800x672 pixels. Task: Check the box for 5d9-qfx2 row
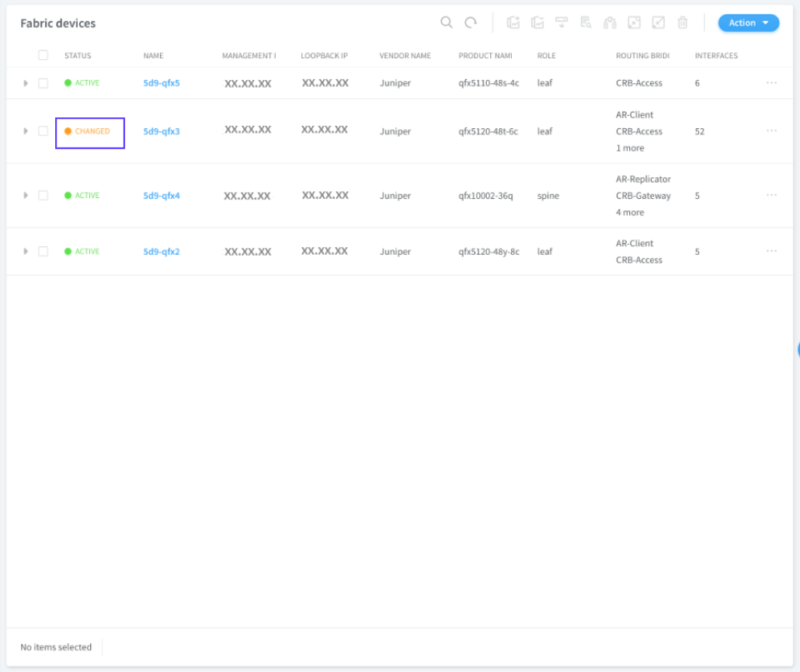tap(43, 252)
